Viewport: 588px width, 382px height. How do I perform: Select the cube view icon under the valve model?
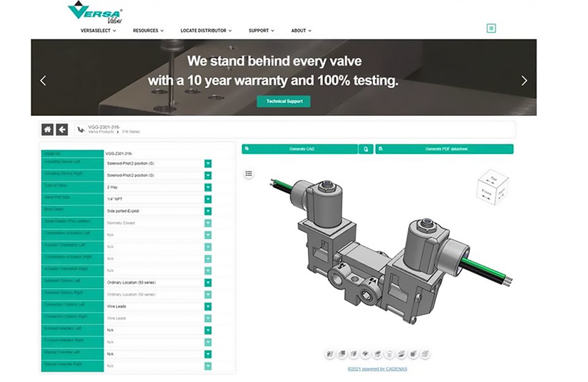tap(493, 186)
